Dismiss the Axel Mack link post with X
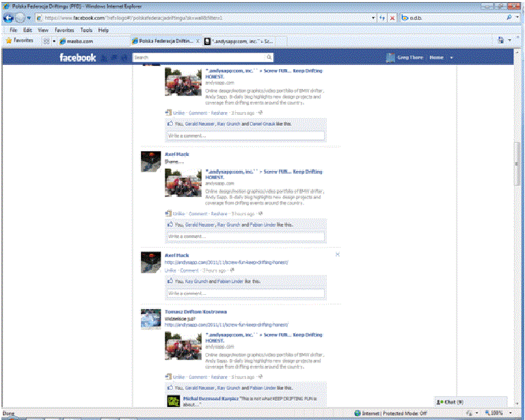 tap(337, 254)
